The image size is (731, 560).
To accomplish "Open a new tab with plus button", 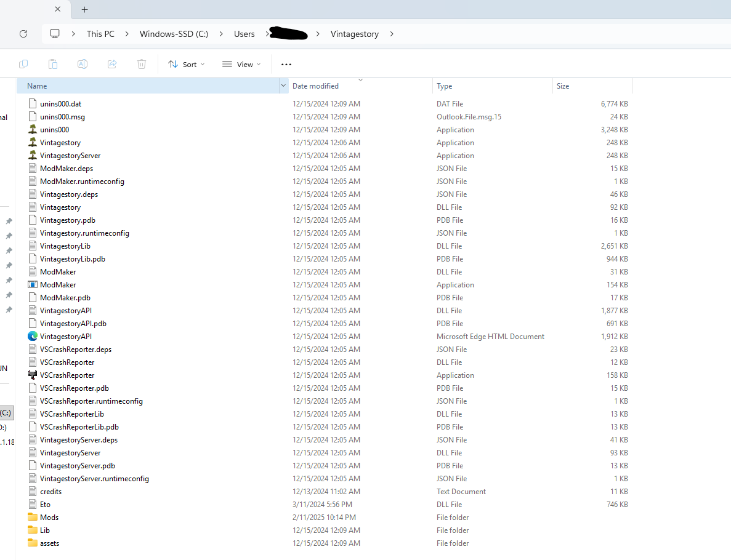I will click(85, 9).
